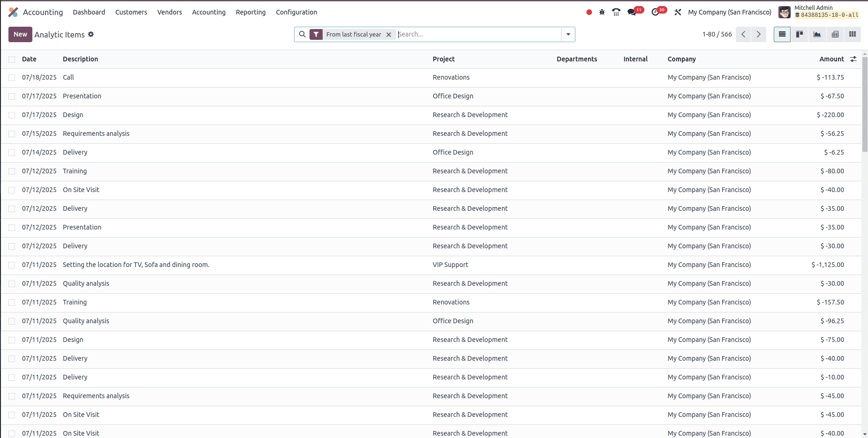Click the 1-80 / 566 pager counter
Viewport: 868px width, 438px height.
click(717, 34)
